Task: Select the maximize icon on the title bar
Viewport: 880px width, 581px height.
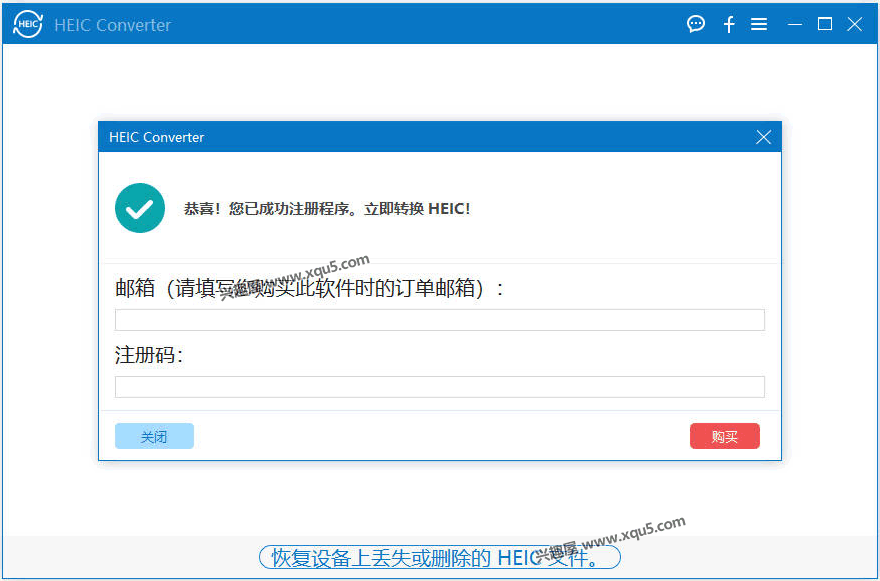Action: tap(824, 24)
